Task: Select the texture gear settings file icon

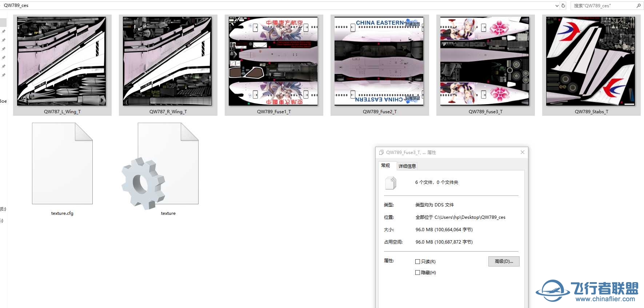Action: 160,166
